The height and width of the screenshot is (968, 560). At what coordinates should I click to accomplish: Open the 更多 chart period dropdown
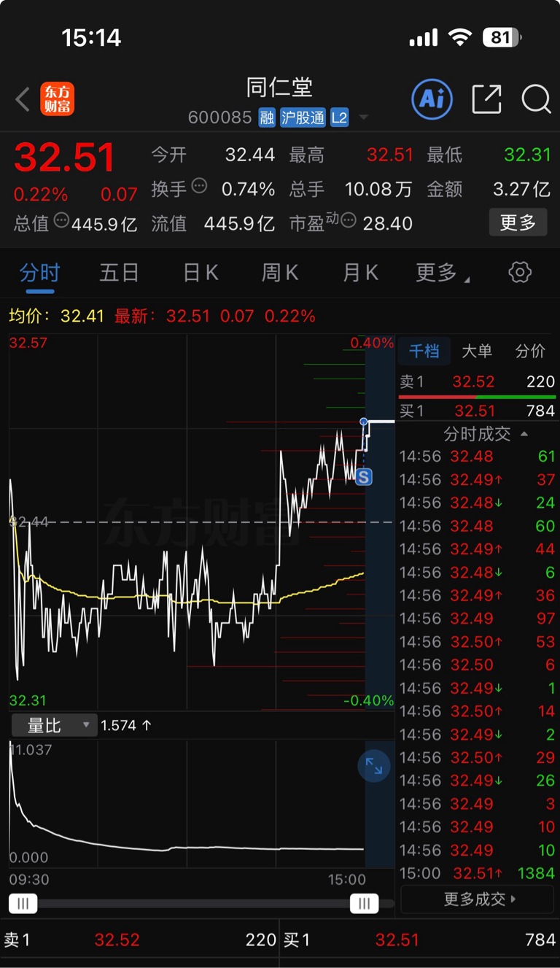coord(443,274)
